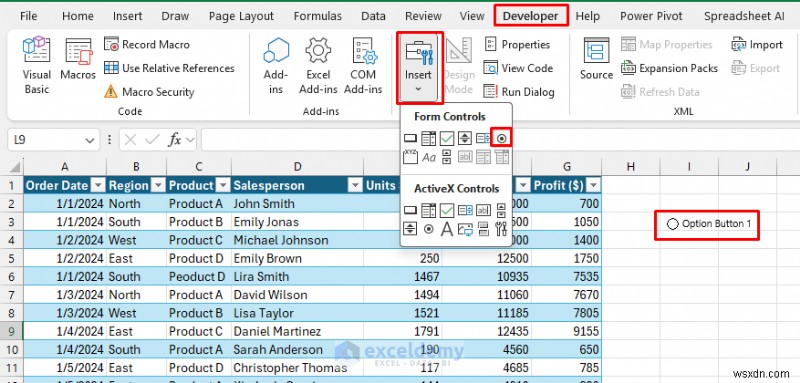Image resolution: width=800 pixels, height=383 pixels.
Task: Select column H header
Action: 631,166
